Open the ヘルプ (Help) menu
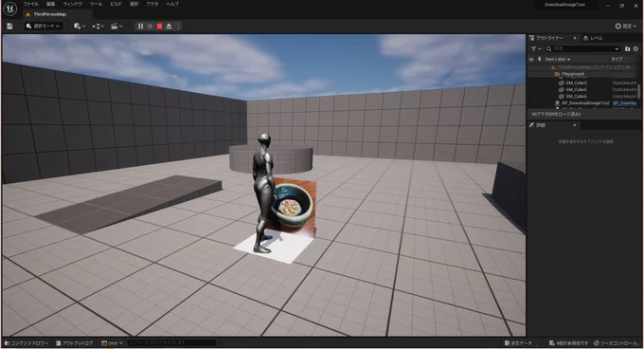This screenshot has width=644, height=349. [172, 4]
